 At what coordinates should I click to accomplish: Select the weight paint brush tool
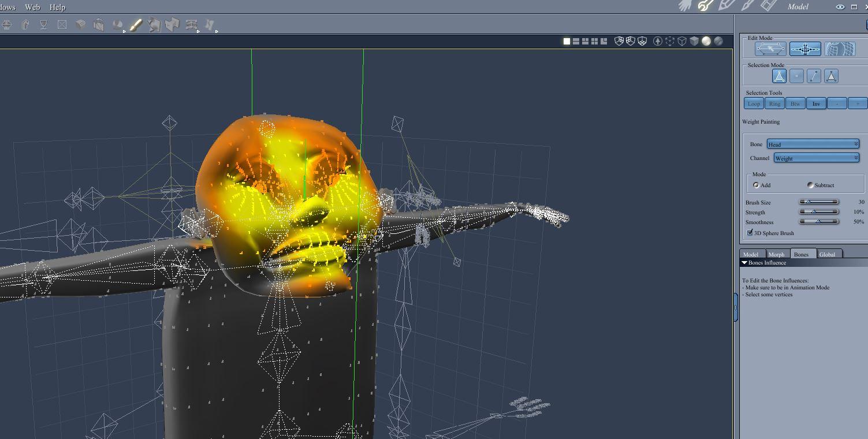[136, 25]
